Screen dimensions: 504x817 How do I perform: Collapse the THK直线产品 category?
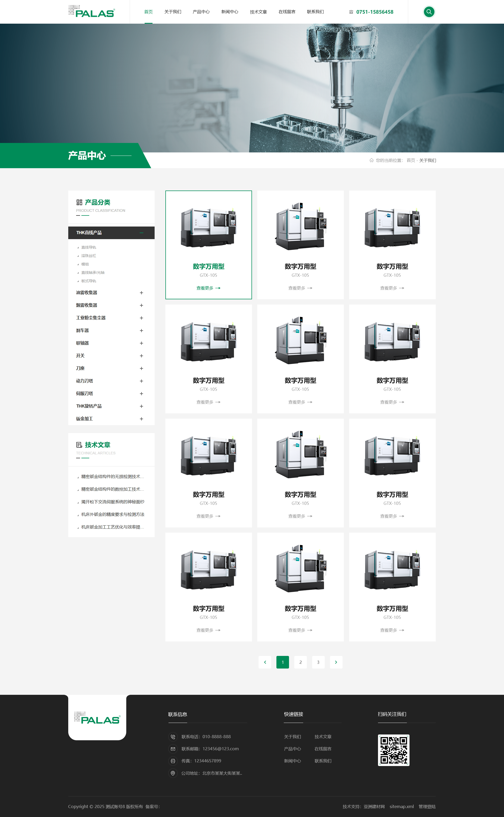tap(141, 233)
